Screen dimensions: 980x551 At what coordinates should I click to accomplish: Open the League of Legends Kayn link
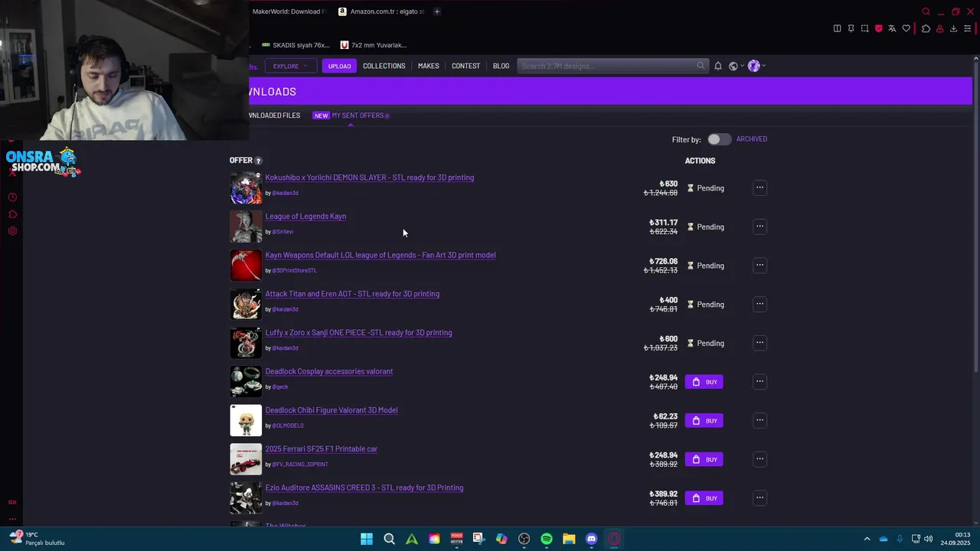pyautogui.click(x=305, y=217)
